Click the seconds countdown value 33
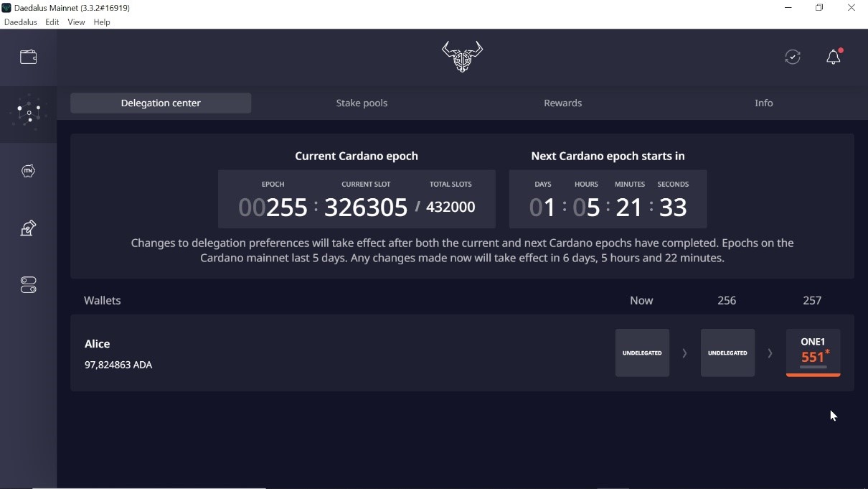Screen dimensions: 868x489 tap(673, 208)
